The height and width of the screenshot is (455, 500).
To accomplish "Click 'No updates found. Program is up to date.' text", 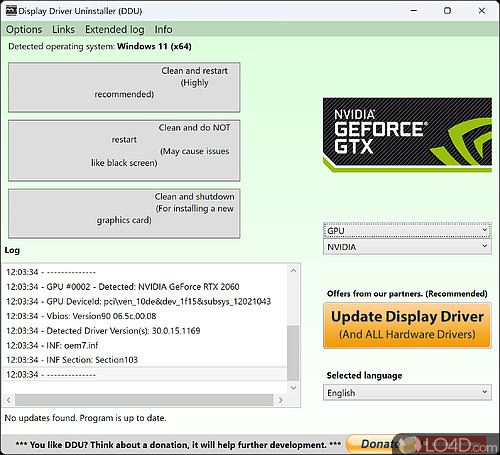I will (x=85, y=418).
